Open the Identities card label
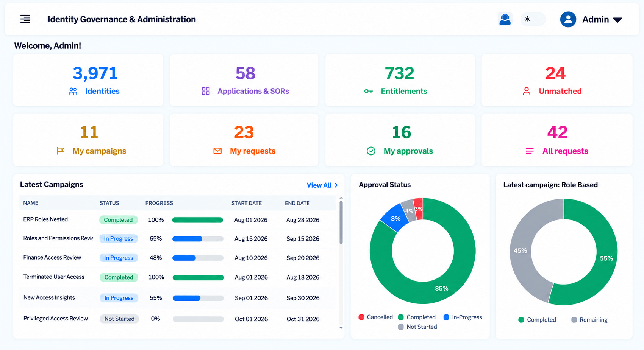 pos(102,91)
